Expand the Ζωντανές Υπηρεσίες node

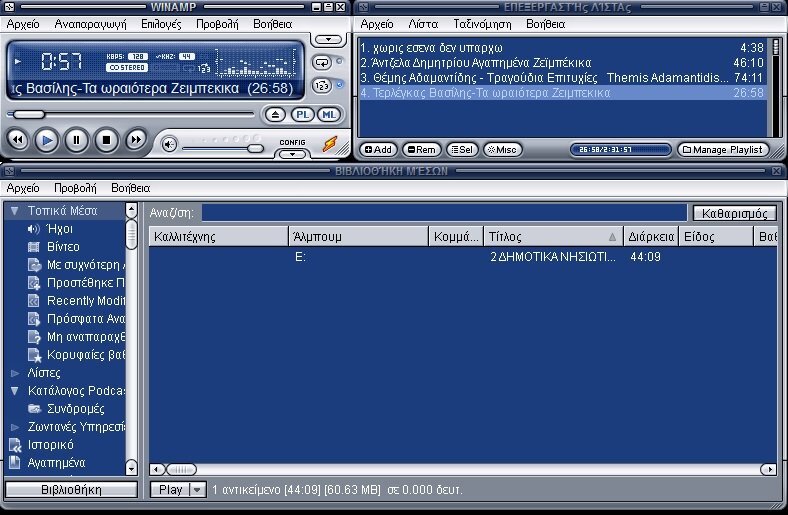15,427
